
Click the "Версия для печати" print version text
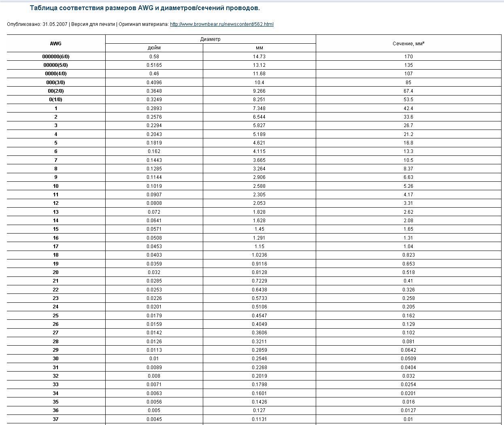[93, 24]
